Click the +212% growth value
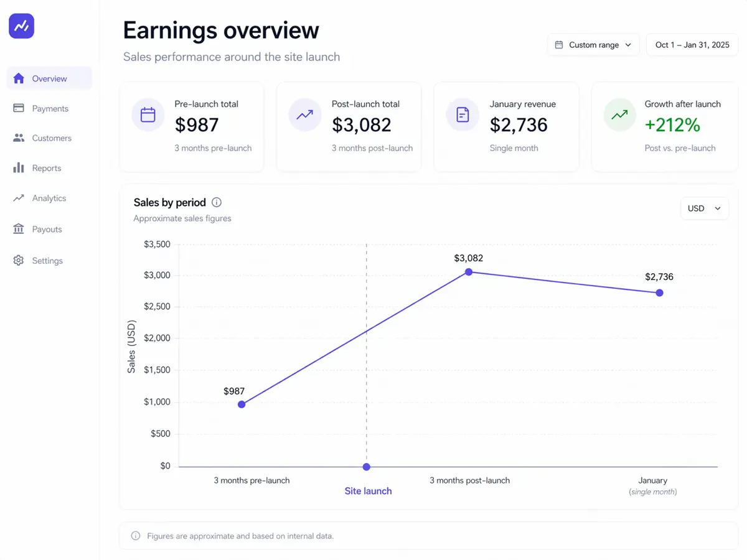The height and width of the screenshot is (560, 747). 672,125
